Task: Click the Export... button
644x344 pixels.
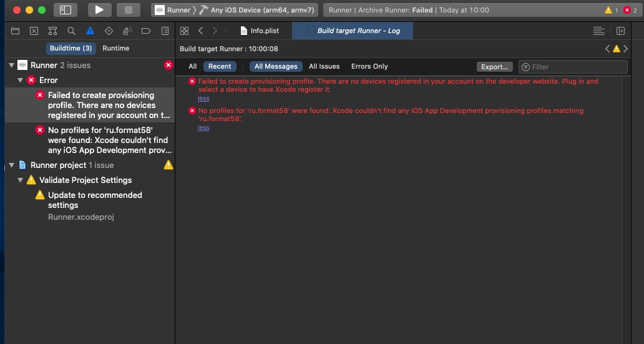Action: pos(494,67)
